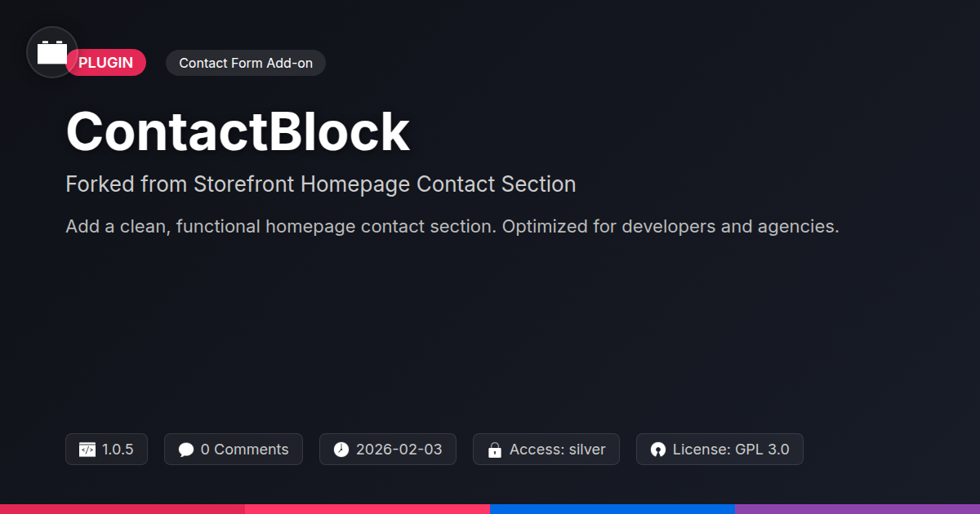Click the clock date icon

coord(341,450)
